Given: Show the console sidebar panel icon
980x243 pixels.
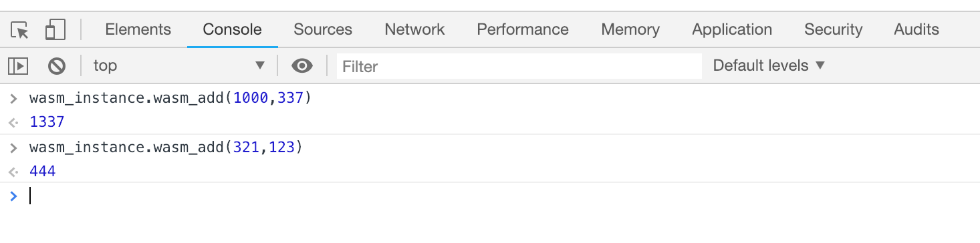Looking at the screenshot, I should (17, 65).
